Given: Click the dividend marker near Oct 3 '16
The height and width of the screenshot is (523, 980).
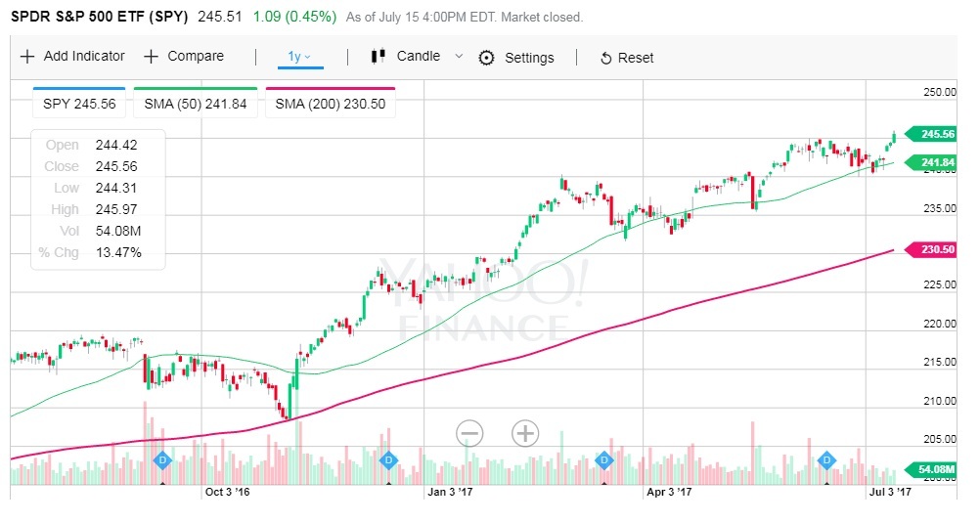Looking at the screenshot, I should (163, 459).
